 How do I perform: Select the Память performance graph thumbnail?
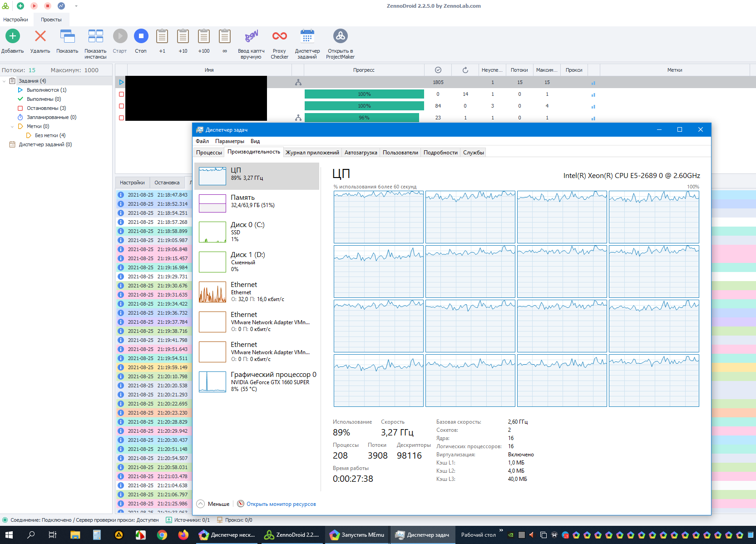[212, 203]
